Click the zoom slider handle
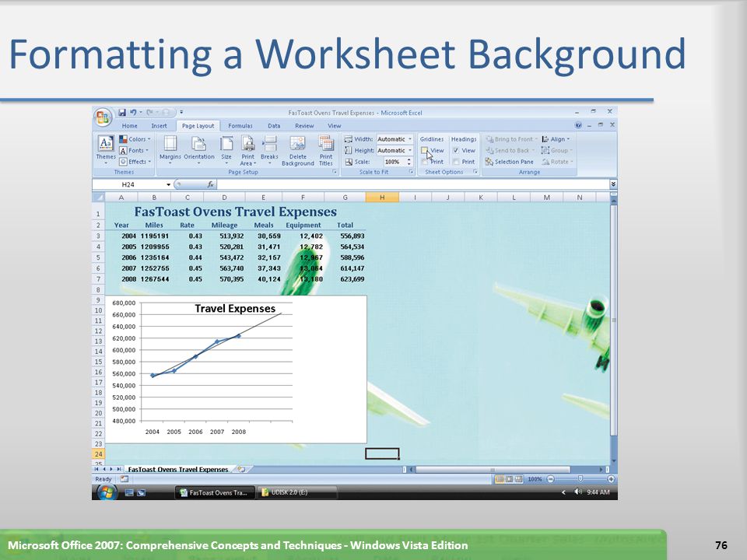The height and width of the screenshot is (560, 747). coord(580,479)
